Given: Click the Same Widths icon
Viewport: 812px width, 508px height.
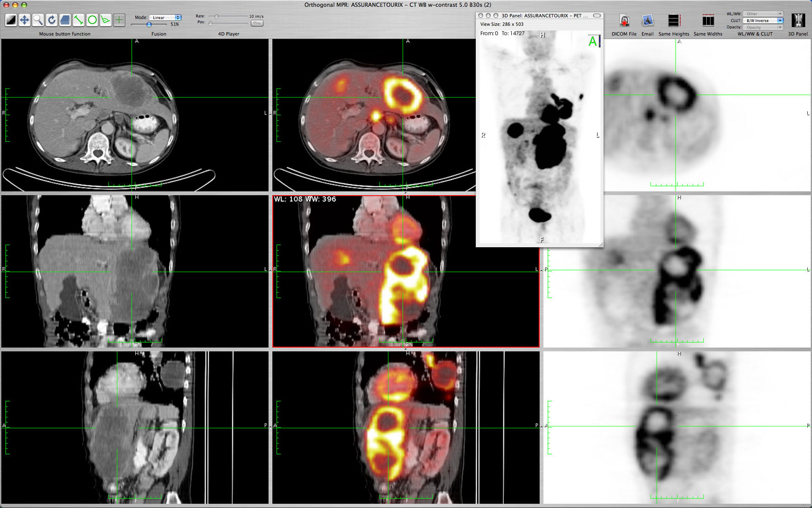Looking at the screenshot, I should pos(708,21).
